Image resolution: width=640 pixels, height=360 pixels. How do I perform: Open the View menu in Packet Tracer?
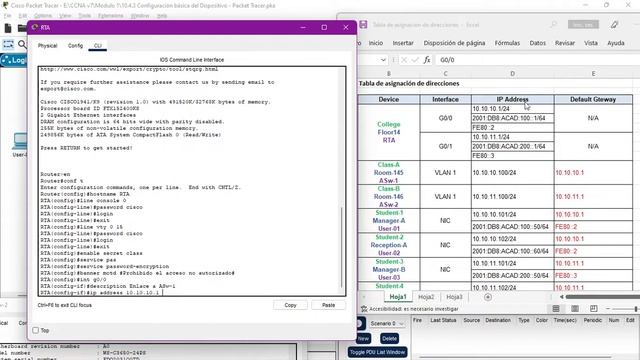(x=65, y=16)
